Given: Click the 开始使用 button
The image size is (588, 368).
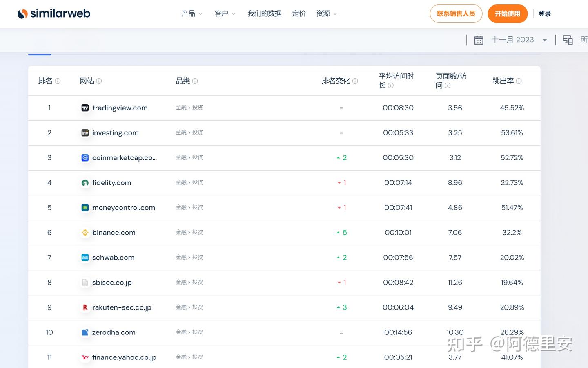Looking at the screenshot, I should coord(508,13).
